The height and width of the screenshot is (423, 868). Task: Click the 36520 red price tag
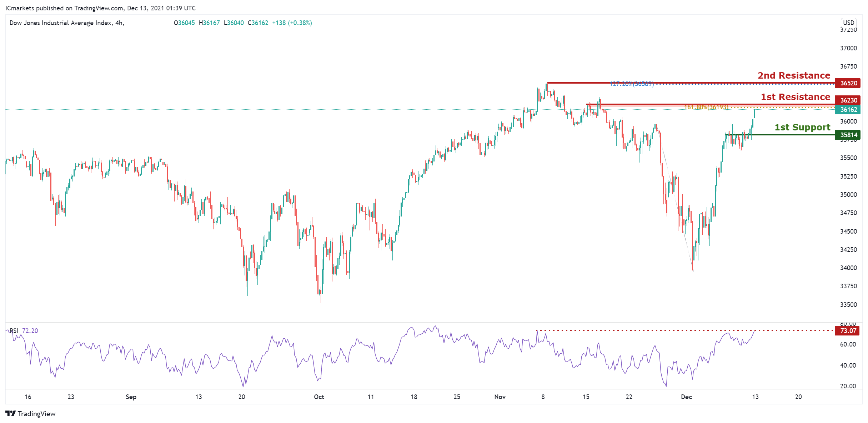pos(848,83)
